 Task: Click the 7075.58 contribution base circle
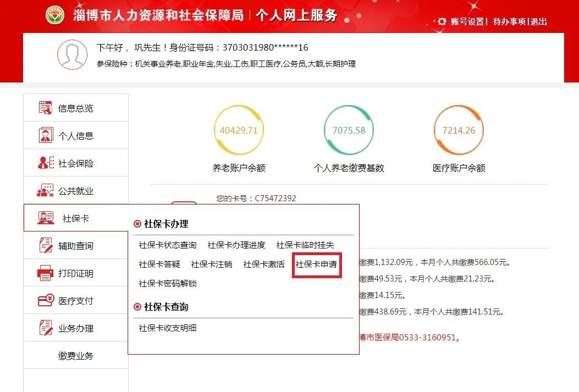tap(349, 130)
